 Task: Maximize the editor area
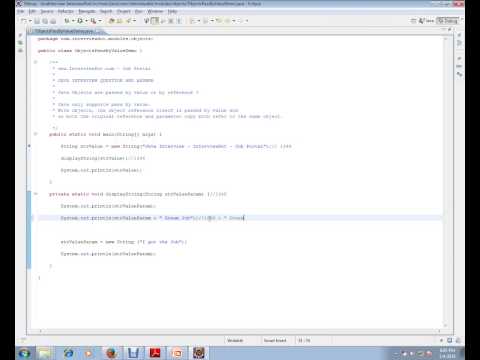pyautogui.click(x=450, y=29)
